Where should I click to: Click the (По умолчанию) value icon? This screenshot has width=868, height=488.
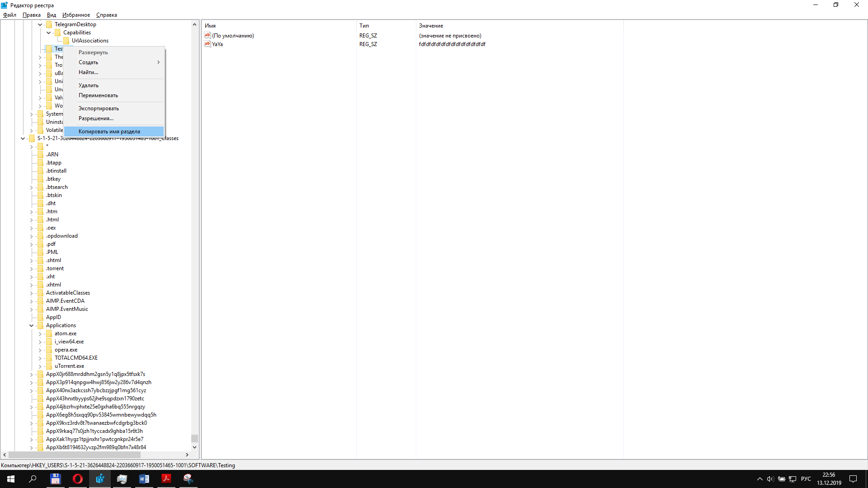click(x=208, y=35)
